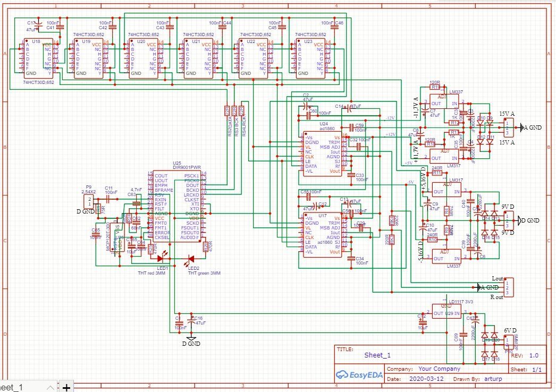Select the U19 74HCT30D chip symbol

coord(88,58)
